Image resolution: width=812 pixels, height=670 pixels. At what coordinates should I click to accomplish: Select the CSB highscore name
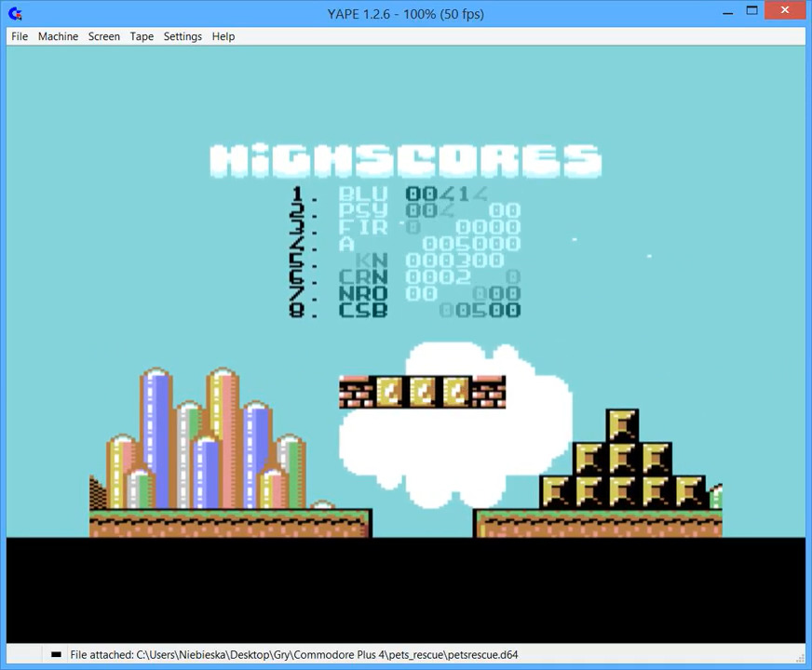[x=363, y=310]
